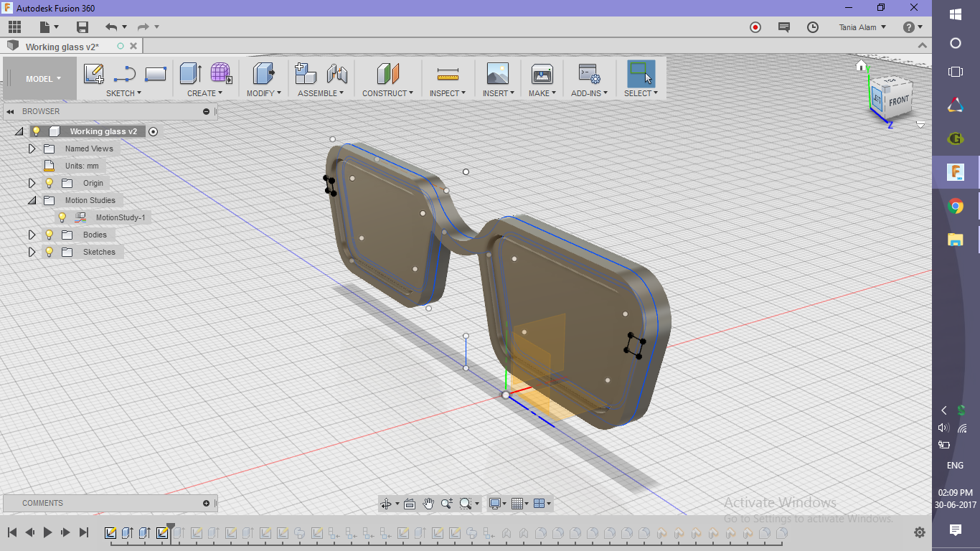Viewport: 980px width, 551px height.
Task: Open Viewports layout dropdown
Action: tap(543, 504)
